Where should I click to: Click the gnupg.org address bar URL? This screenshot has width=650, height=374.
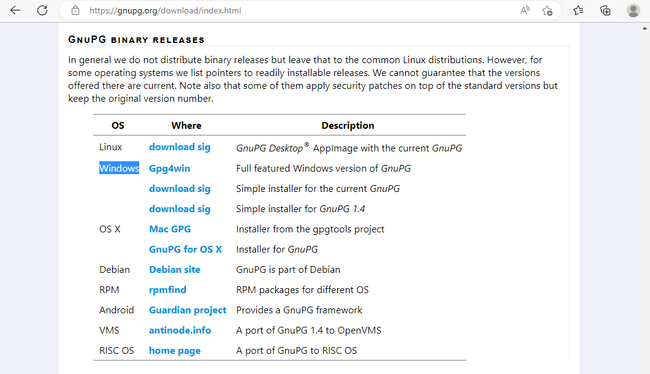click(165, 11)
